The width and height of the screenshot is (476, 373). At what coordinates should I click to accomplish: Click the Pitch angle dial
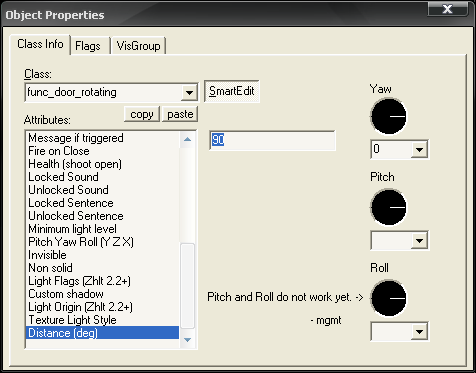(388, 207)
